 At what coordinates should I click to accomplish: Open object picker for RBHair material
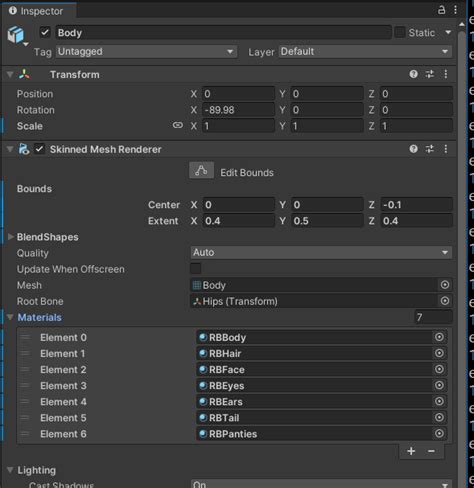click(439, 353)
